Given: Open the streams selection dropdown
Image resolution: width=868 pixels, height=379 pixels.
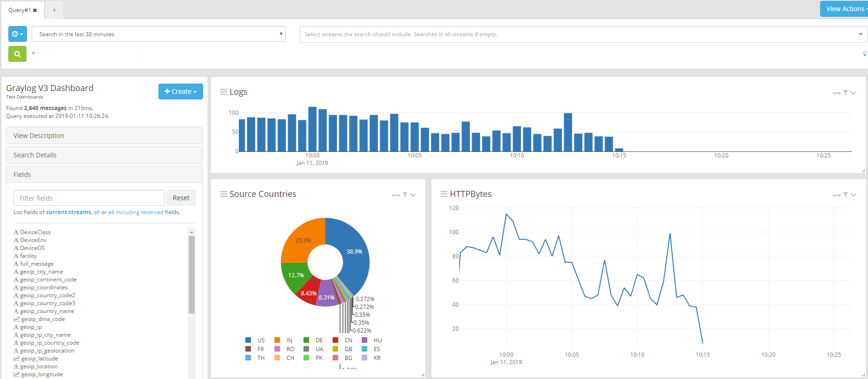Looking at the screenshot, I should 584,34.
